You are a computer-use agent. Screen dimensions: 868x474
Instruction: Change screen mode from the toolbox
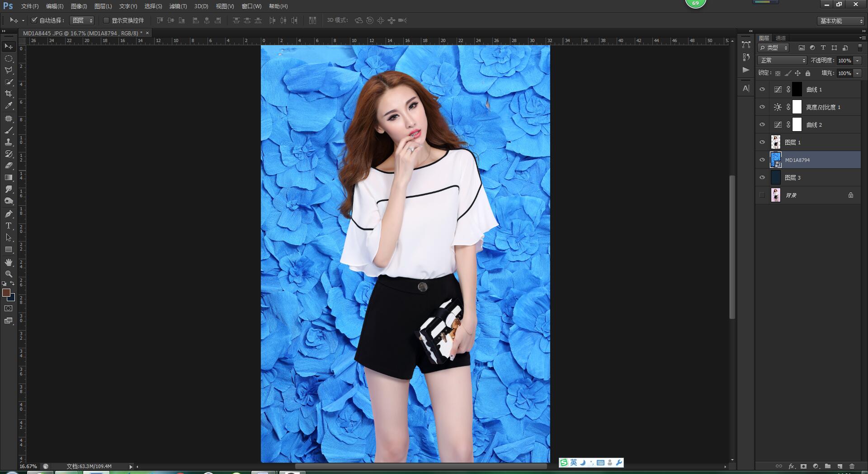tap(9, 321)
